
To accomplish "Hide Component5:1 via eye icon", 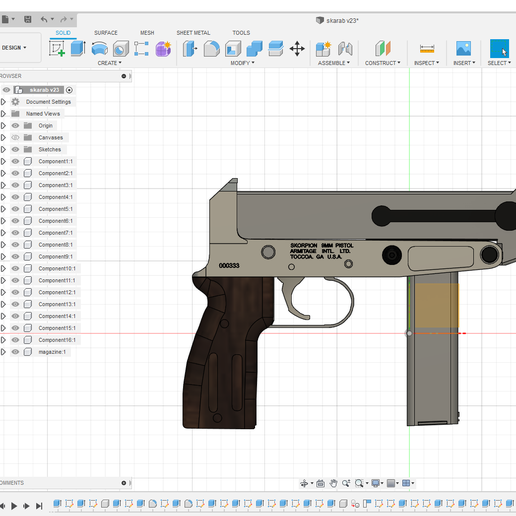I will (x=15, y=209).
